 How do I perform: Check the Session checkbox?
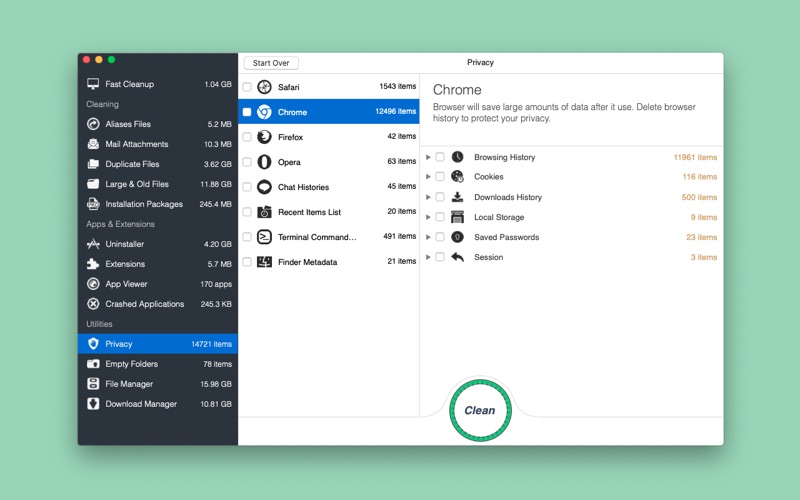[x=440, y=257]
